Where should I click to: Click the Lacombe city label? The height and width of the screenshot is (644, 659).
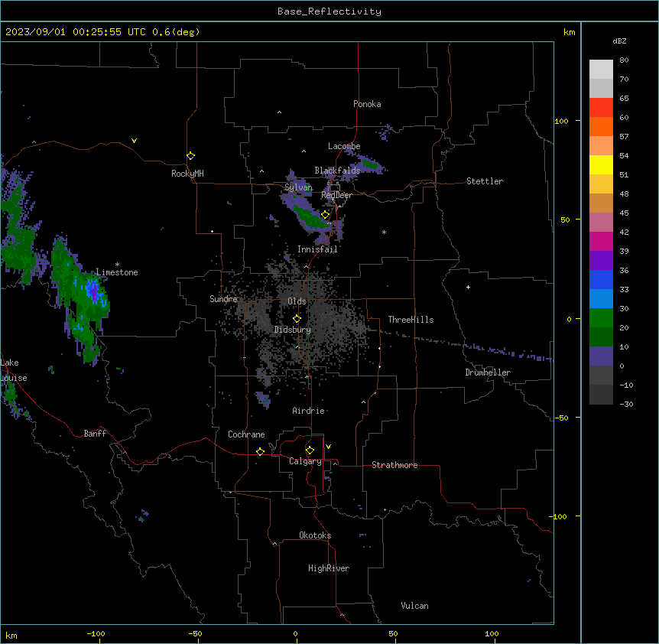point(344,146)
